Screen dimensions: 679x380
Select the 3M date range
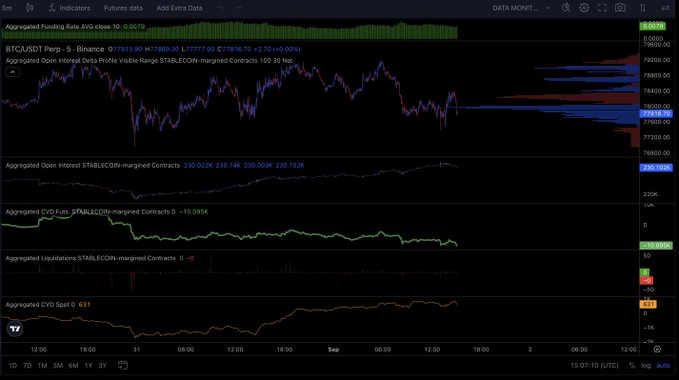(x=58, y=366)
